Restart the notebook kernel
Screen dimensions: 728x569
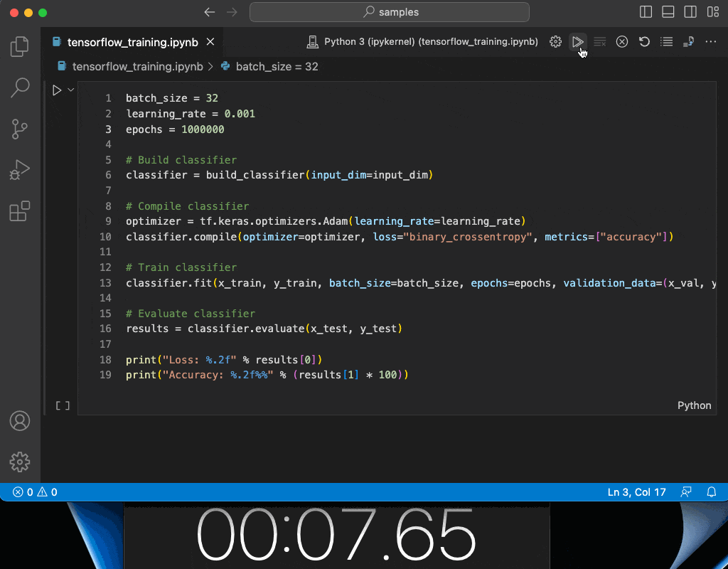644,41
